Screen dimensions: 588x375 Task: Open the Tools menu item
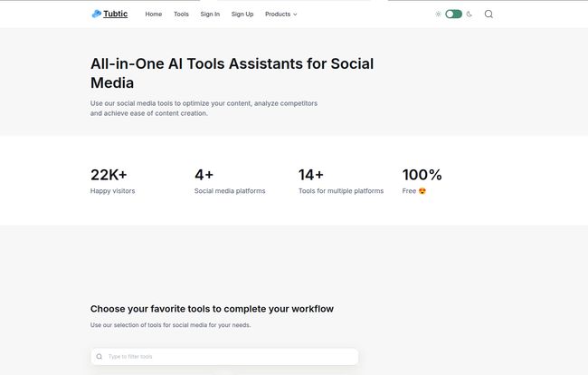pos(181,14)
